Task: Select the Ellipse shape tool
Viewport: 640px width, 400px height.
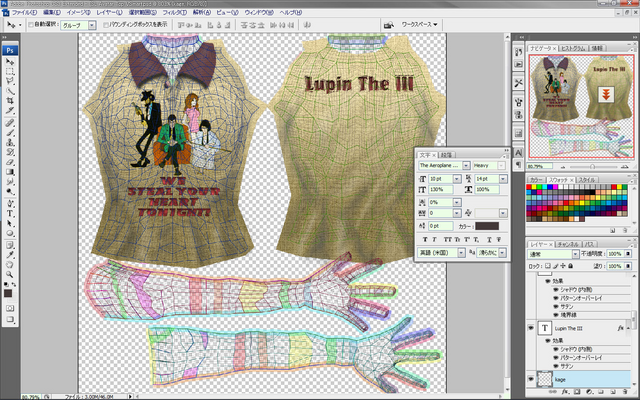Action: (x=10, y=233)
